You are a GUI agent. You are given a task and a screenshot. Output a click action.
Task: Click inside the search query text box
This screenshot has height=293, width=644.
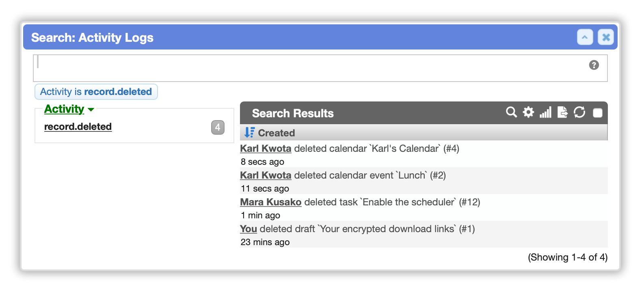pyautogui.click(x=320, y=68)
